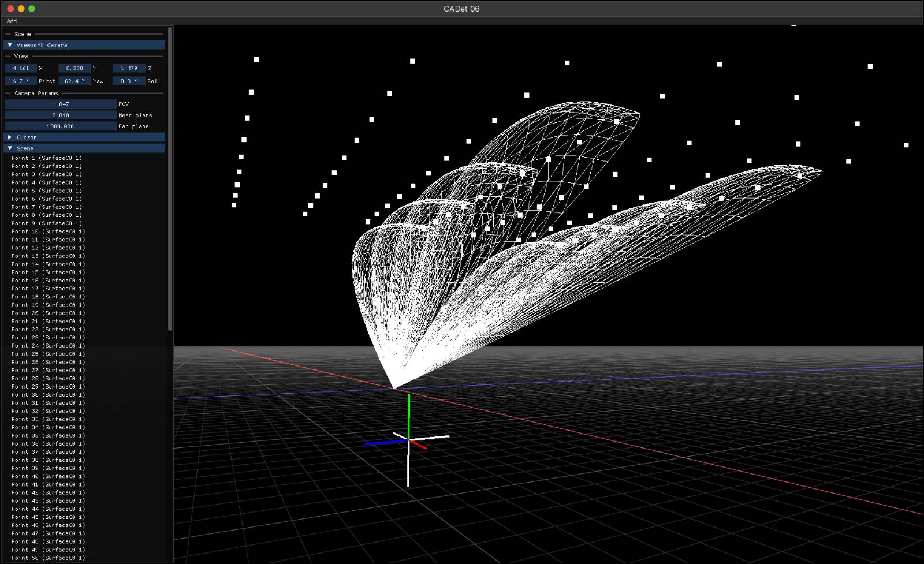Select Point 1 (SurfaceC0 1) in scene list
Screen dimensions: 924x564
pos(47,158)
